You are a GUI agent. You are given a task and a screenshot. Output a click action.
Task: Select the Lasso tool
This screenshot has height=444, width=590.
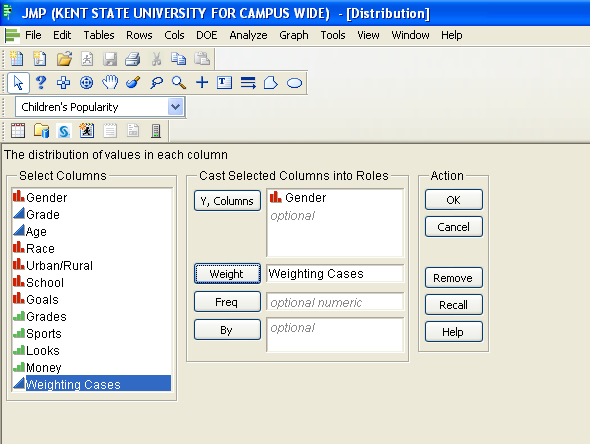(156, 82)
